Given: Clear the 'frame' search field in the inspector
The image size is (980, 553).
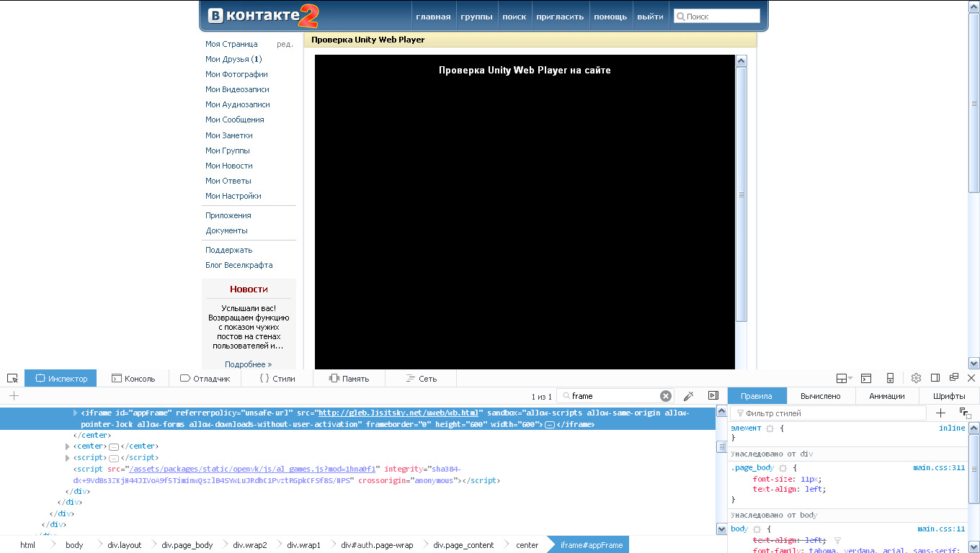Looking at the screenshot, I should (666, 396).
